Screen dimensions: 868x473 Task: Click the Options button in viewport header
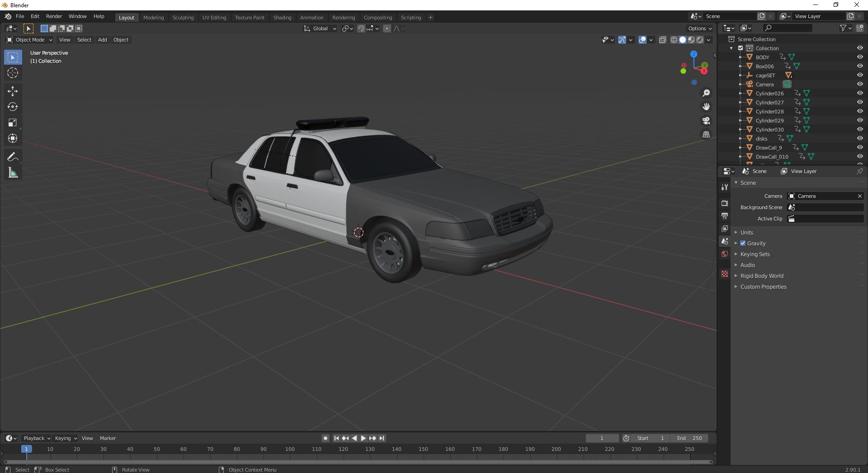[700, 28]
